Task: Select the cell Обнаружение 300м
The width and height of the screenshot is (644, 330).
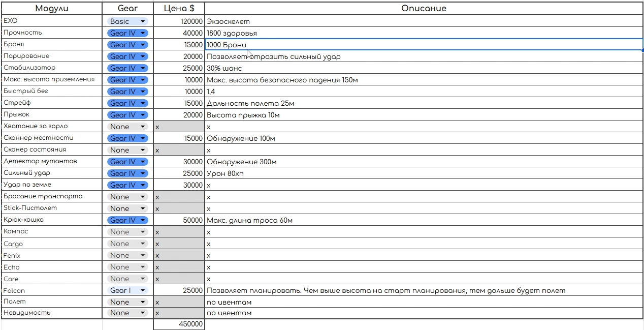Action: coord(424,162)
